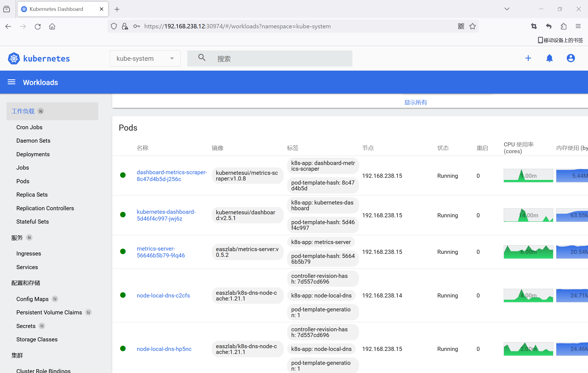
Task: Select Daemon Sets from sidebar menu
Action: click(x=33, y=140)
